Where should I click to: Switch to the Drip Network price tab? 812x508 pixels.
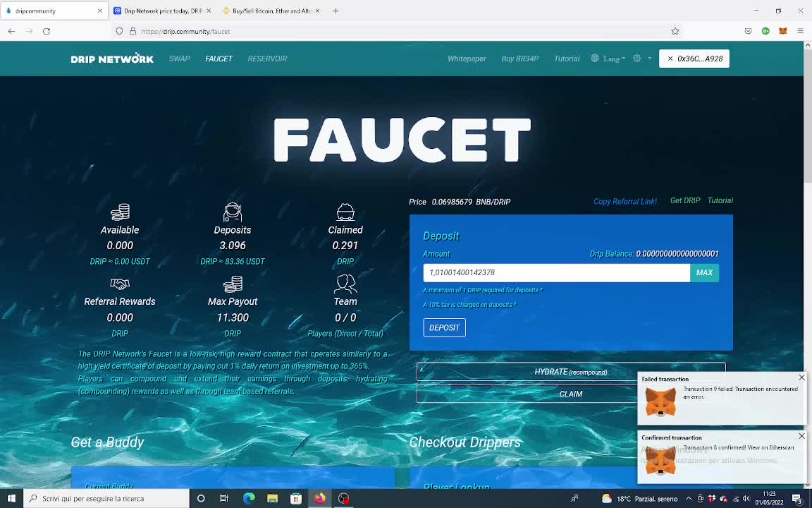(x=163, y=11)
